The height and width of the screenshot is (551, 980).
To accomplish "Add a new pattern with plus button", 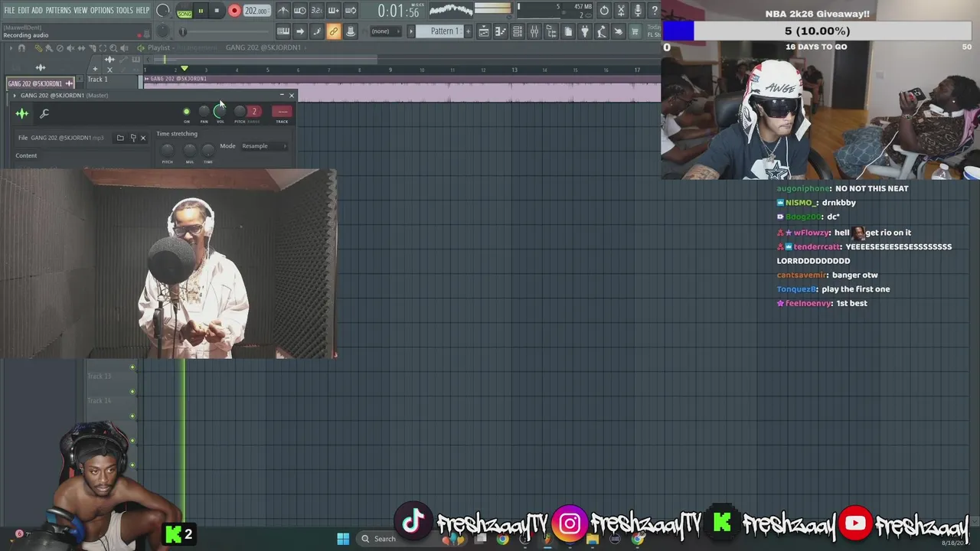I will pos(468,31).
